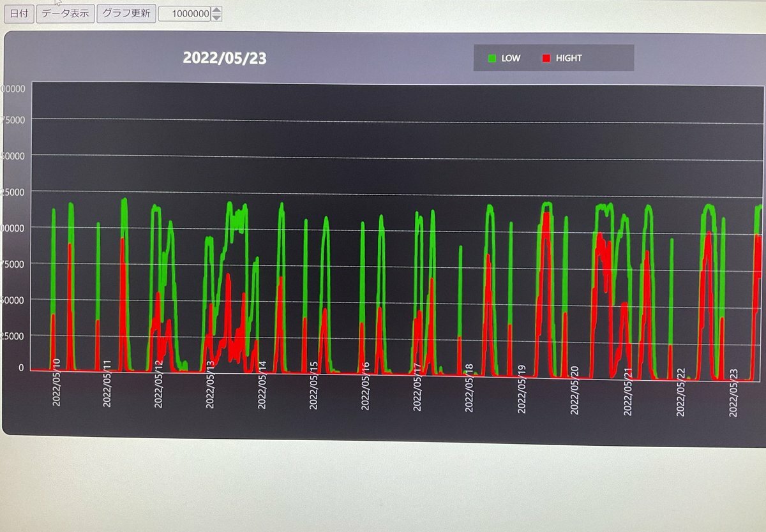Screen dimensions: 766x532
Task: Click the 日付 button
Action: coord(19,13)
